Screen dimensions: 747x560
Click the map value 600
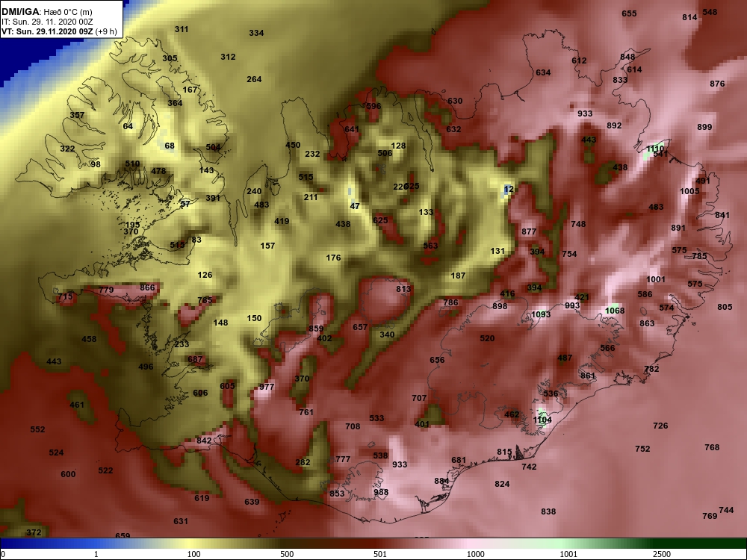click(x=68, y=474)
